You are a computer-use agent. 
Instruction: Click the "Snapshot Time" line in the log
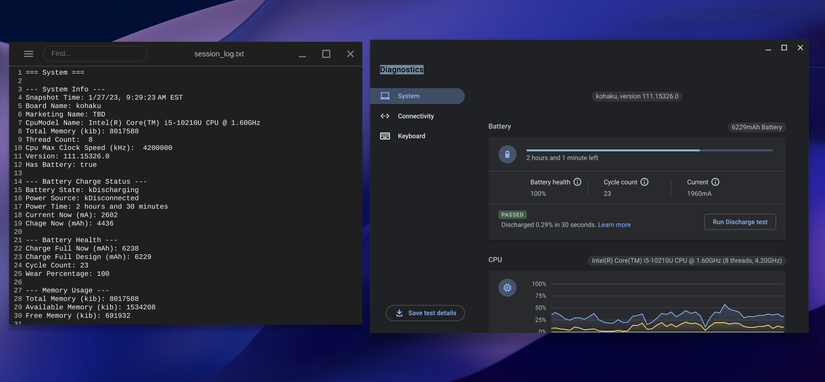coord(104,97)
